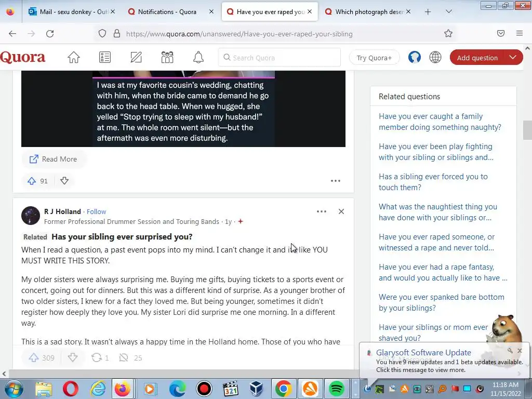
Task: Upvote the answer with 91 upvotes
Action: (32, 181)
